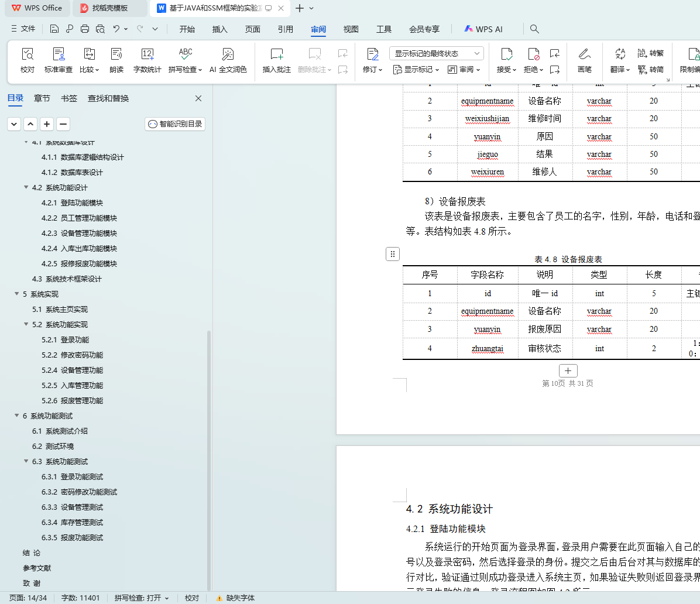Image resolution: width=700 pixels, height=604 pixels.
Task: Undo the last action
Action: tap(116, 29)
